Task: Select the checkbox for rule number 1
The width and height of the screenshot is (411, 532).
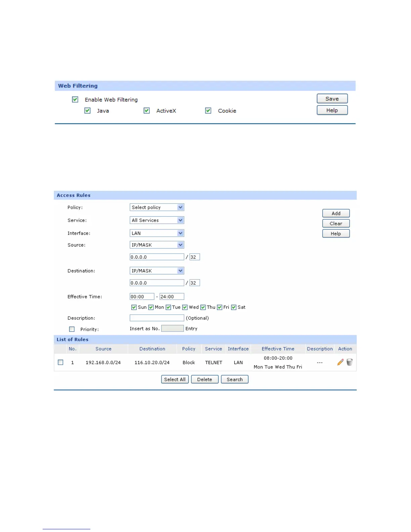Action: tap(60, 362)
